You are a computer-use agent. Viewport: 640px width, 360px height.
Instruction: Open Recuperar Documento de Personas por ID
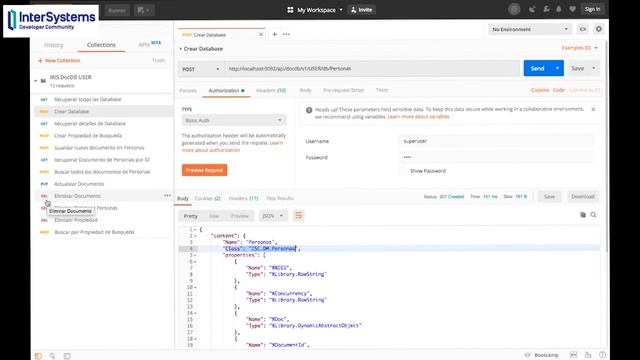[x=103, y=160]
